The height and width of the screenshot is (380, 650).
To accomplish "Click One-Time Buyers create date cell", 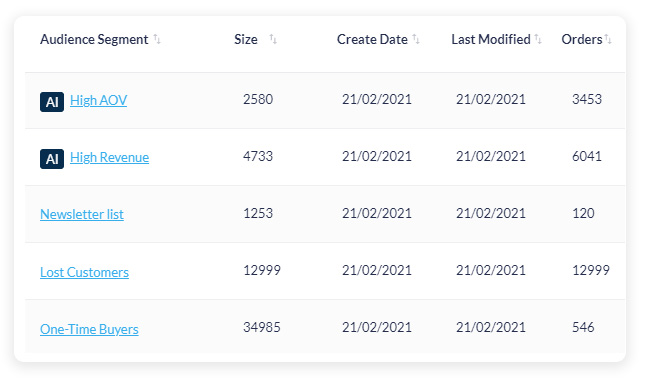I will [x=377, y=327].
